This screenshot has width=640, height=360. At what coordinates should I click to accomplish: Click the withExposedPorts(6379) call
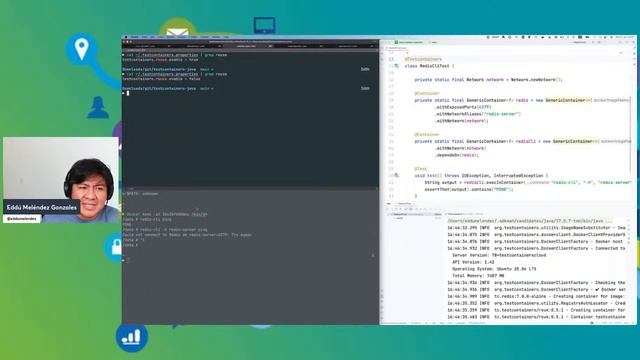(463, 107)
